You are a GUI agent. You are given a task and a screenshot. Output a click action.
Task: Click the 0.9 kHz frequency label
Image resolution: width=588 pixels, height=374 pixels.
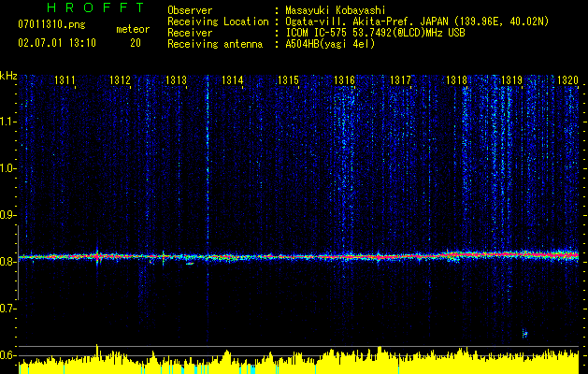(x=7, y=216)
